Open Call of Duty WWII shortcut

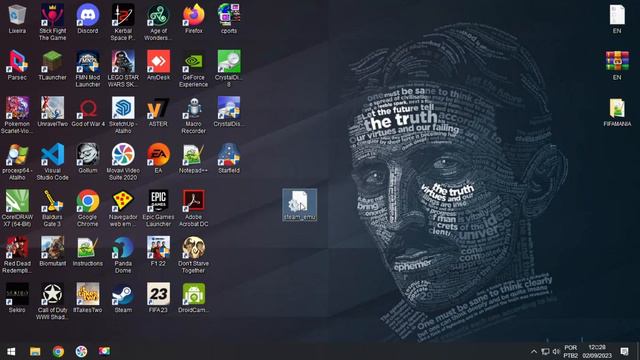(52, 302)
